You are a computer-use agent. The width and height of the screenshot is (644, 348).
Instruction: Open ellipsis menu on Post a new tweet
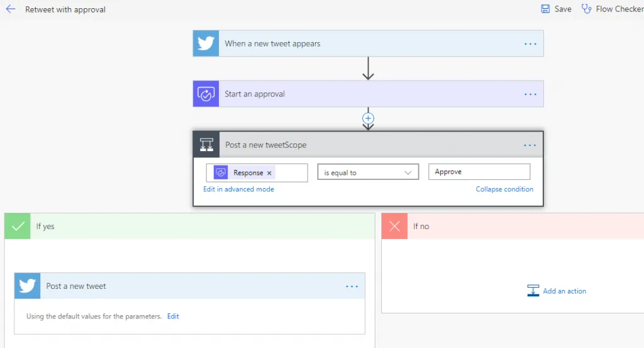click(x=352, y=286)
